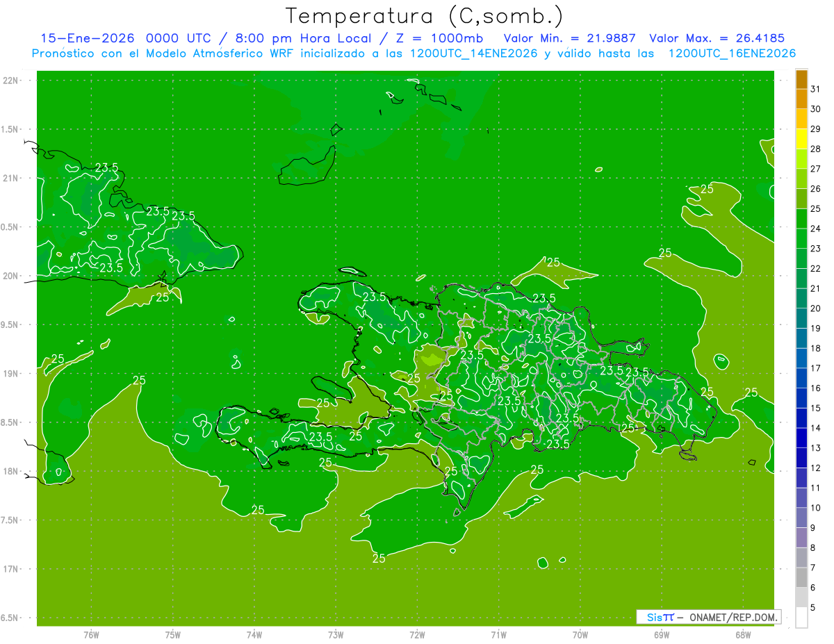The image size is (834, 644).
Task: Click the "22N" latitude axis label
Action: (12, 81)
